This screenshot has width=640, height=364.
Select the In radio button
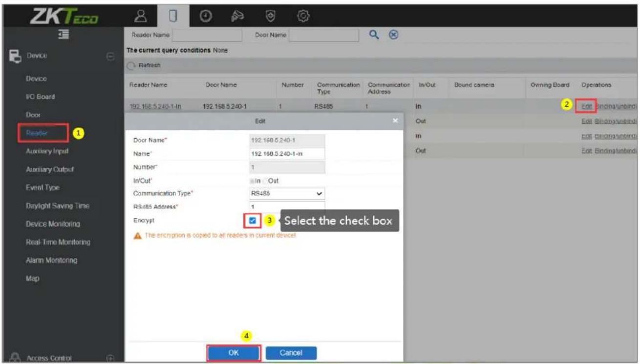click(252, 181)
